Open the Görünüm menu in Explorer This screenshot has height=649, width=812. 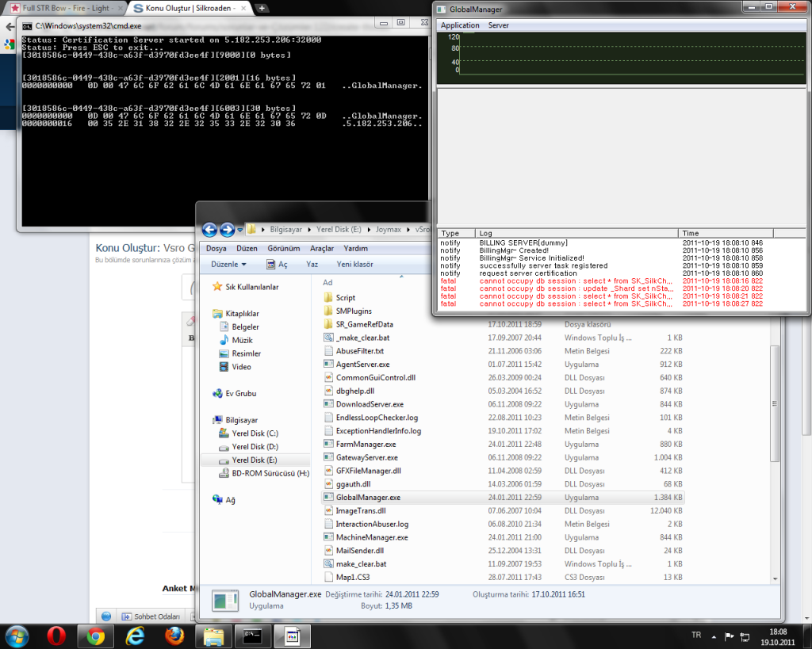284,248
